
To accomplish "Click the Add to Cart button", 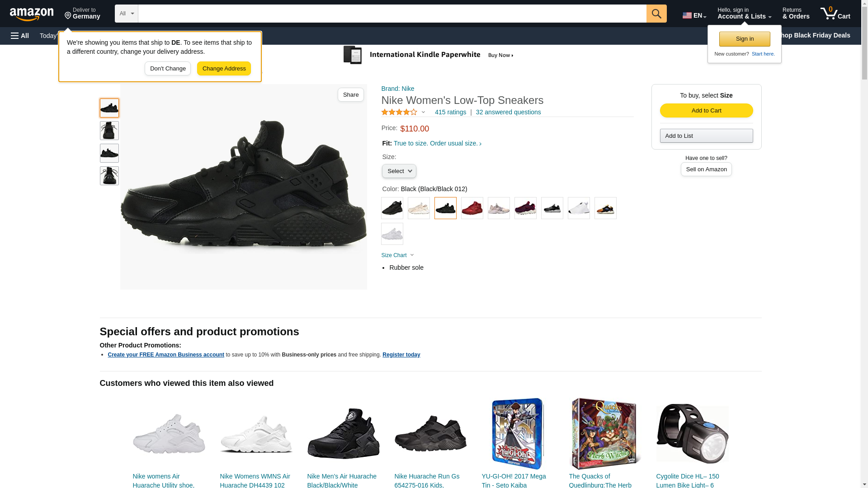I will pyautogui.click(x=706, y=111).
